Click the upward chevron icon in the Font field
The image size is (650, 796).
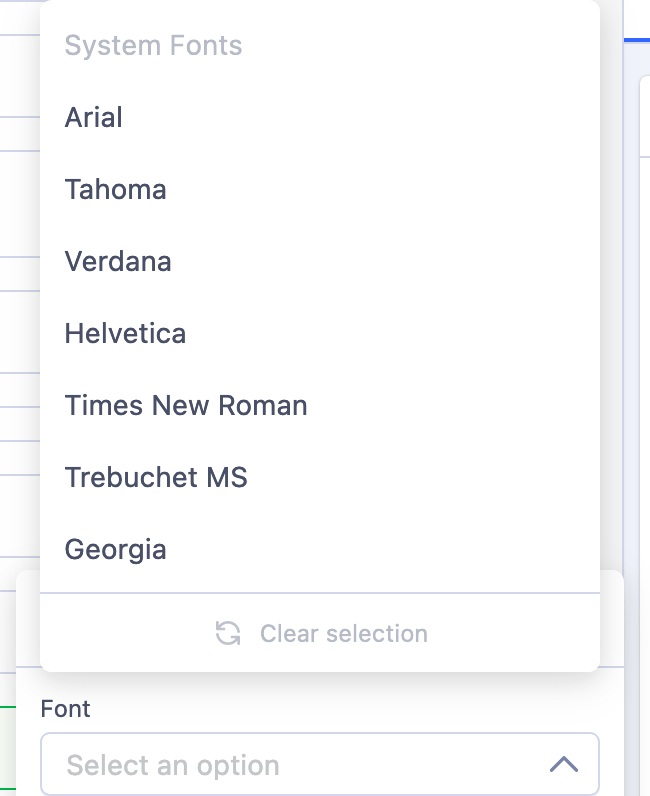click(x=564, y=765)
